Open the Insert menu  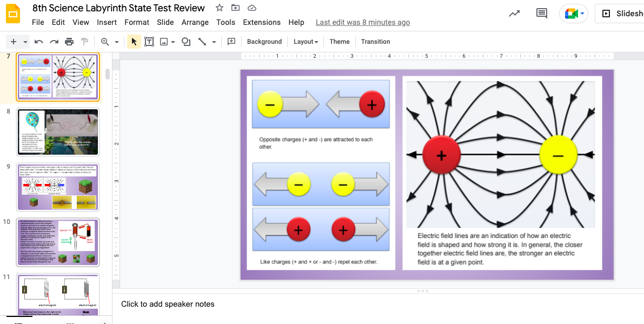tap(107, 22)
